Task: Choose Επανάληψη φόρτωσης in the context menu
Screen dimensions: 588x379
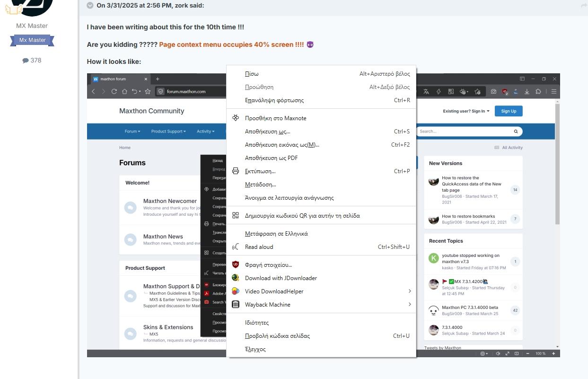Action: pos(322,100)
